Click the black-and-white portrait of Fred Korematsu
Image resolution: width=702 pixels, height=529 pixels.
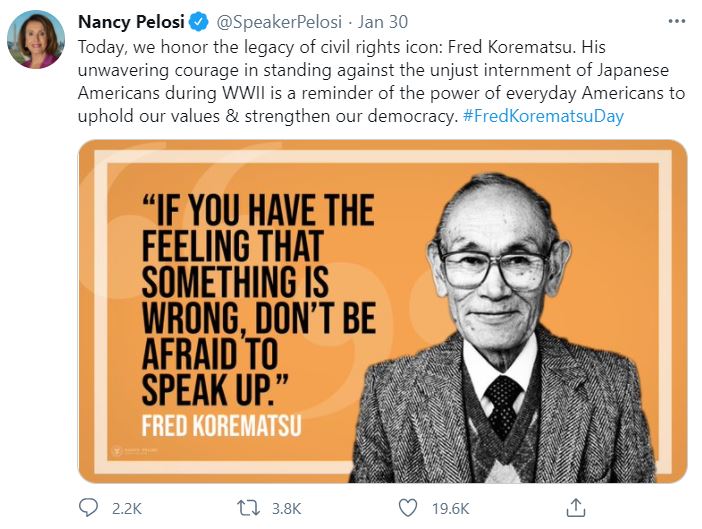[x=504, y=329]
